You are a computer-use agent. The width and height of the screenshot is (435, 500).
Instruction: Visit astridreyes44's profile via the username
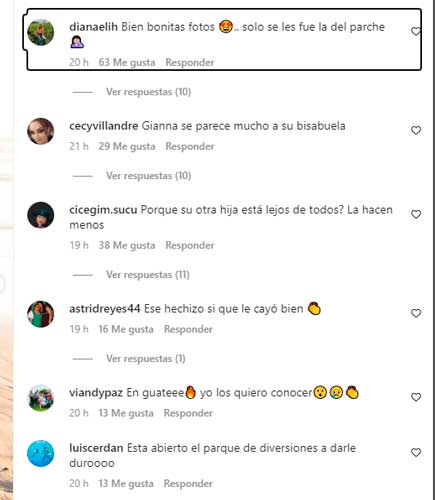click(105, 309)
